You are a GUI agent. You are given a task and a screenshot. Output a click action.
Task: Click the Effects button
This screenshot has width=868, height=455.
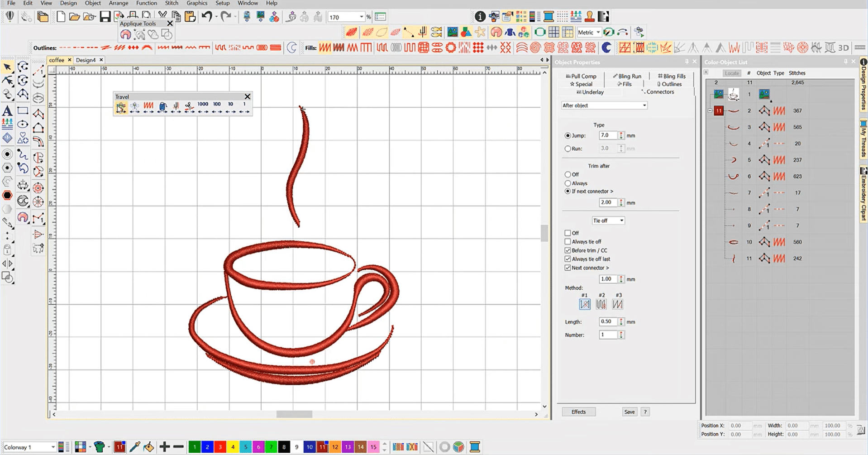(x=578, y=412)
